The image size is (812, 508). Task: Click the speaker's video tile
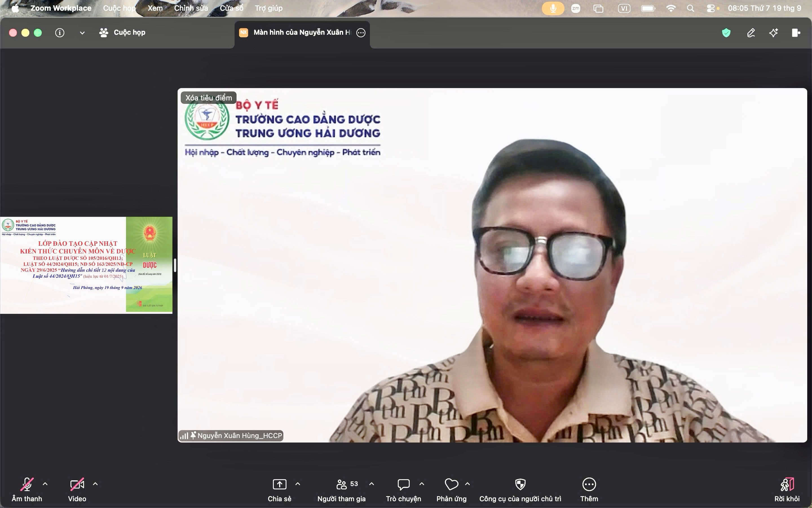492,265
